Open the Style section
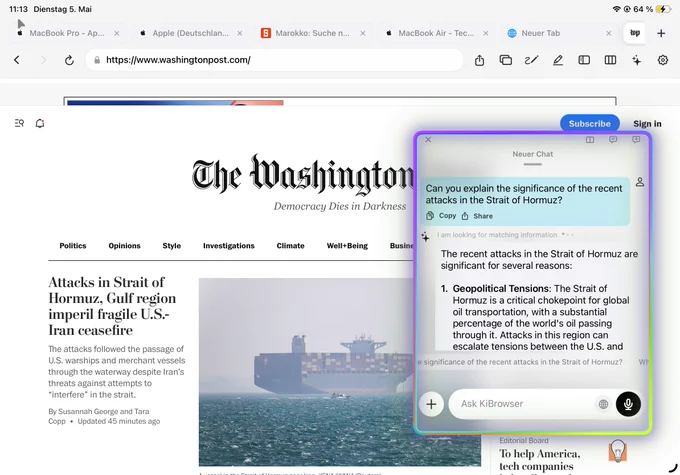 pos(172,246)
